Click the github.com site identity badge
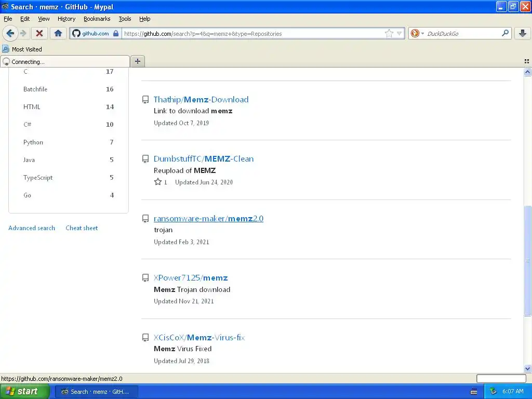The width and height of the screenshot is (532, 399). click(96, 33)
